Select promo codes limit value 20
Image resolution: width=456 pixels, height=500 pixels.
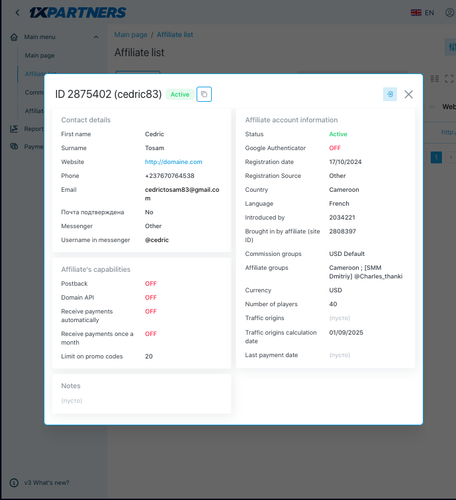coord(149,356)
